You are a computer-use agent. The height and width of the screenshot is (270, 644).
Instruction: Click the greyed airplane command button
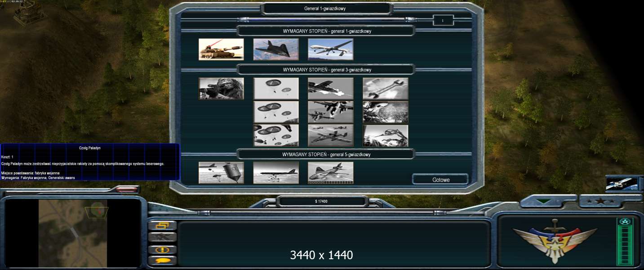162,237
